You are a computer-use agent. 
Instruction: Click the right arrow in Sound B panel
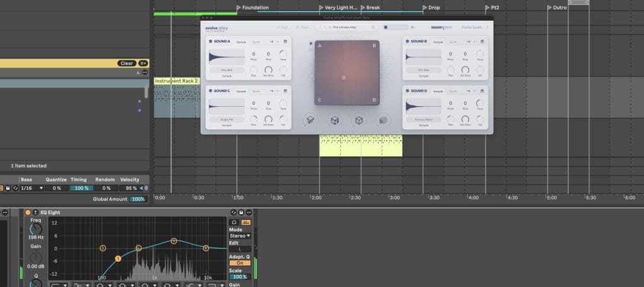point(467,41)
